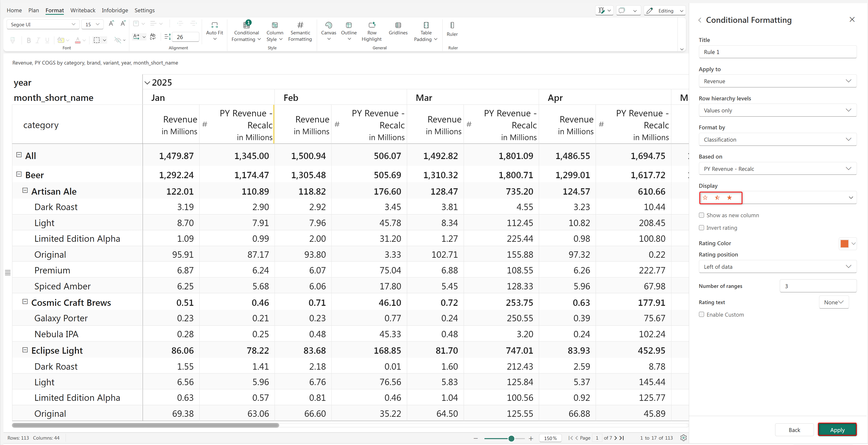868x445 pixels.
Task: Click the Apply button
Action: coord(837,430)
